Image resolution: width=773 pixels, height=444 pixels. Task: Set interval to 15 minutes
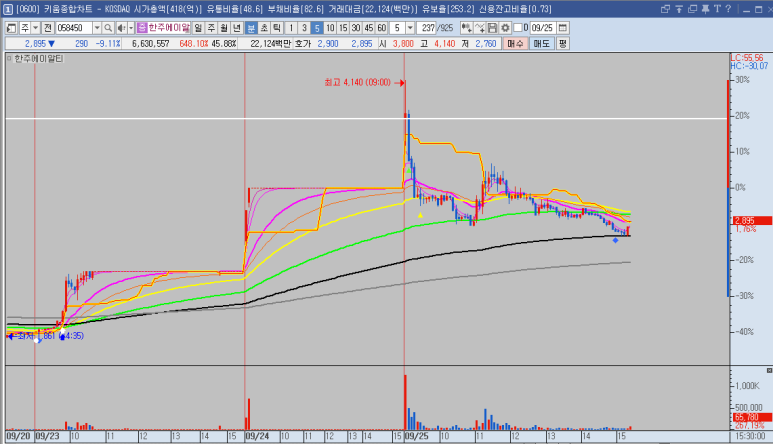343,28
